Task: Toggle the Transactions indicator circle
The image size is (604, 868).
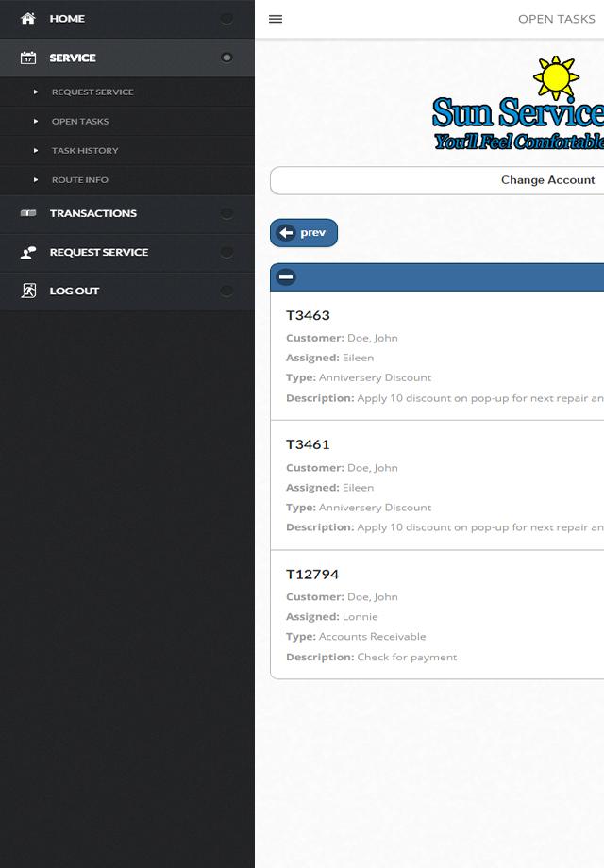Action: pyautogui.click(x=226, y=213)
